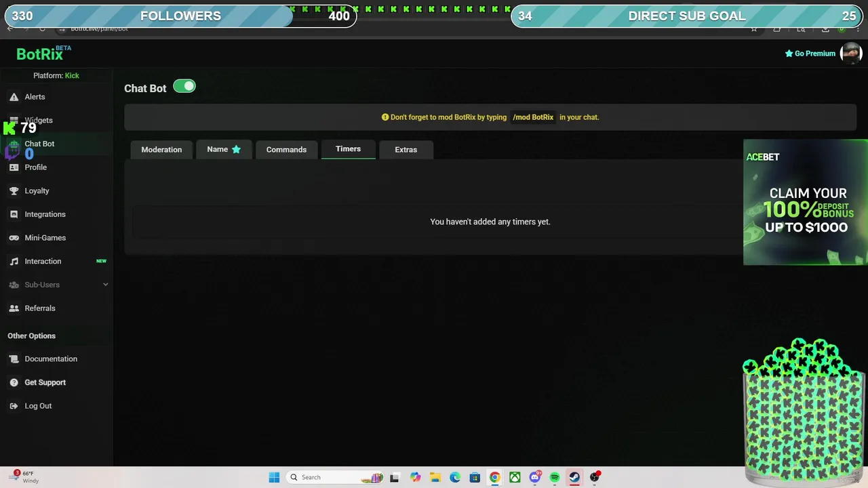This screenshot has width=868, height=488.
Task: Switch to the Commands tab
Action: point(286,150)
